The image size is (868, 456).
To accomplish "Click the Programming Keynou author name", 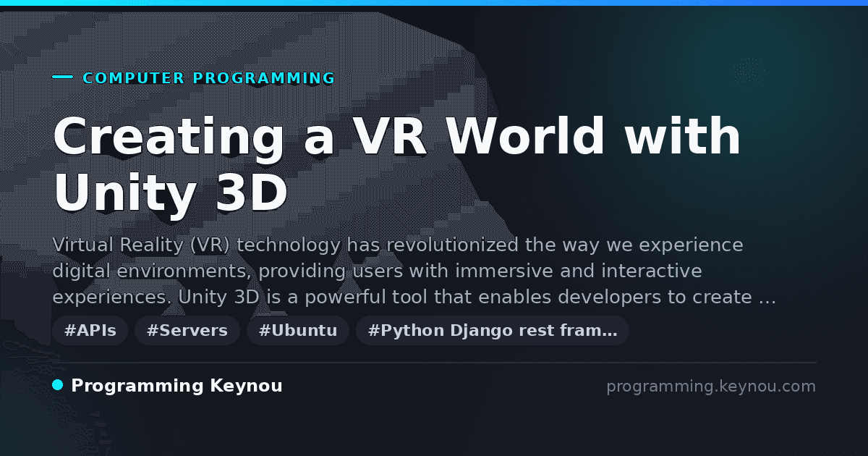I will tap(176, 387).
